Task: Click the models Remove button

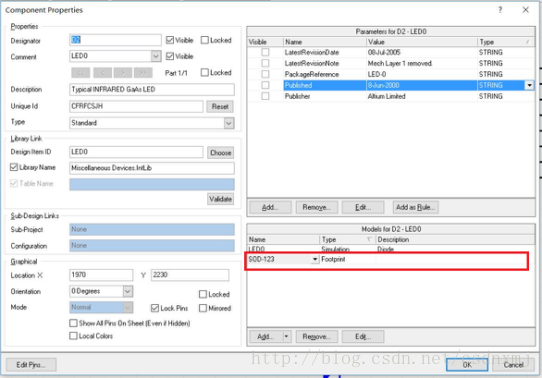Action: (316, 337)
